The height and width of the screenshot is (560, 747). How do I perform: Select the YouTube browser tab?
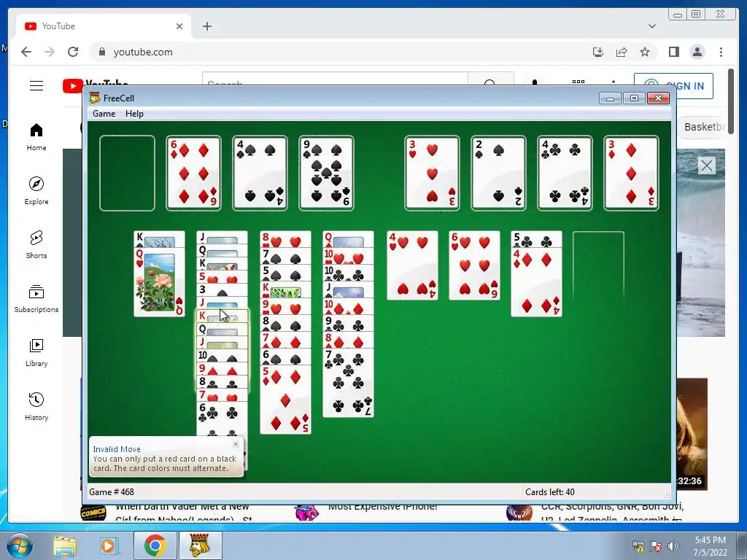(104, 26)
